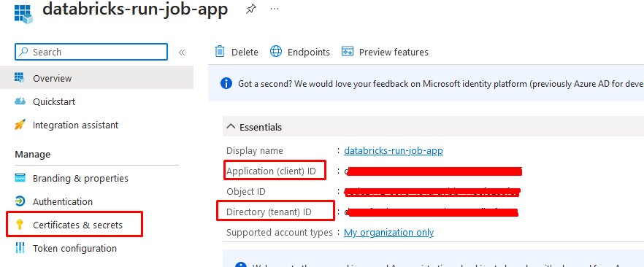This screenshot has width=644, height=267.
Task: Pin databricks-run-job-app with the pin icon
Action: point(250,9)
